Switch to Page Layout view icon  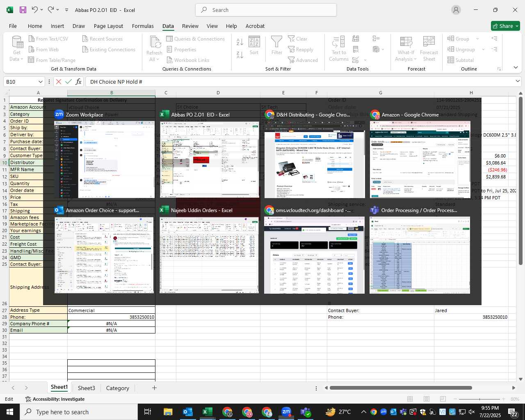coord(427,399)
